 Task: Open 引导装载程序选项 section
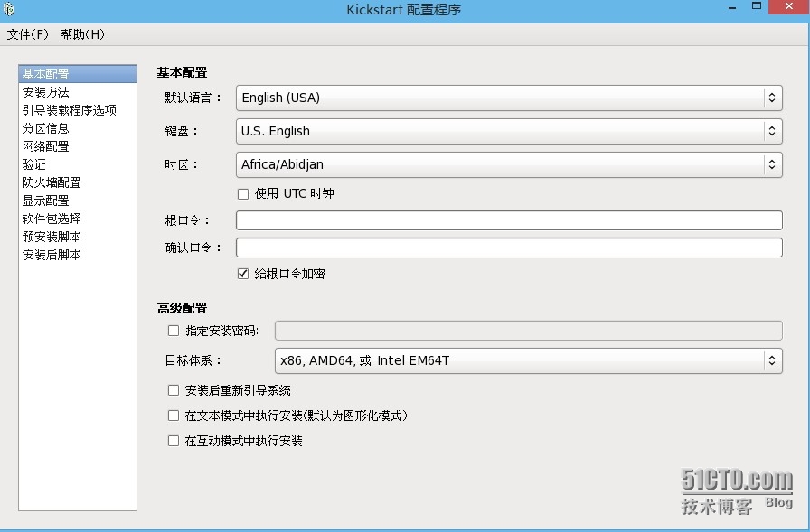click(78, 110)
